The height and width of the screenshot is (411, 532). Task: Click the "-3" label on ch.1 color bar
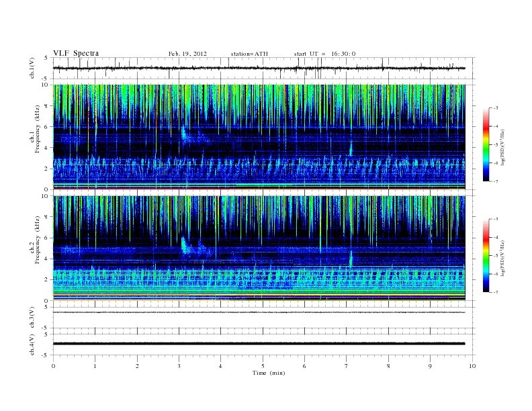pos(495,108)
